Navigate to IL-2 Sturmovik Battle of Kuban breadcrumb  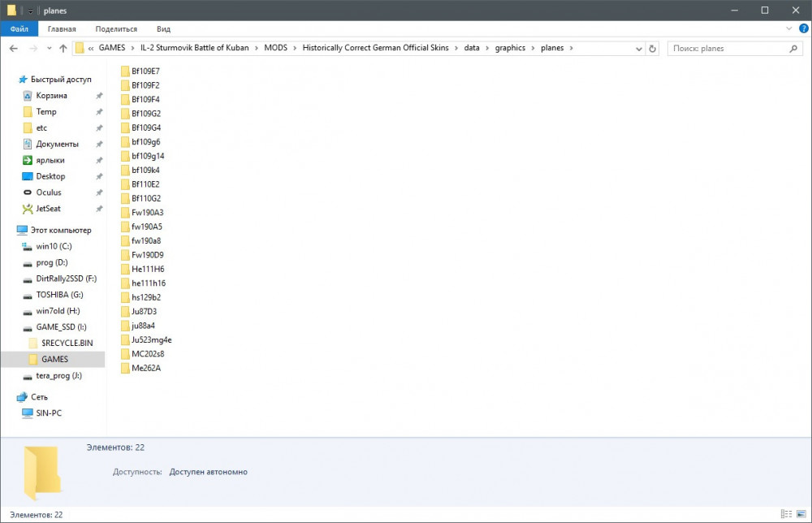point(195,48)
